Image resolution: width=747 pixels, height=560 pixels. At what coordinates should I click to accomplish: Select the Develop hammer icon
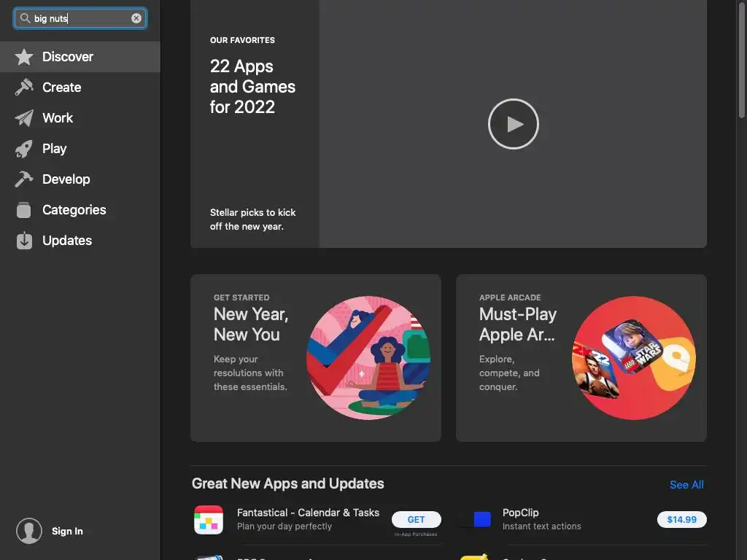pyautogui.click(x=24, y=179)
